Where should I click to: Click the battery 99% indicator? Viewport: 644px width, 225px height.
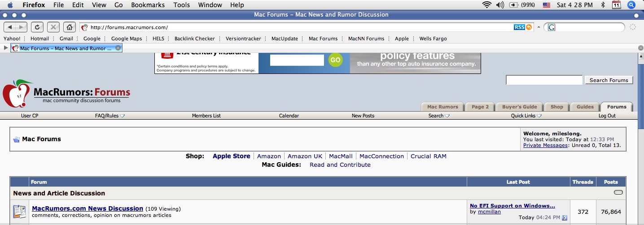(x=522, y=5)
